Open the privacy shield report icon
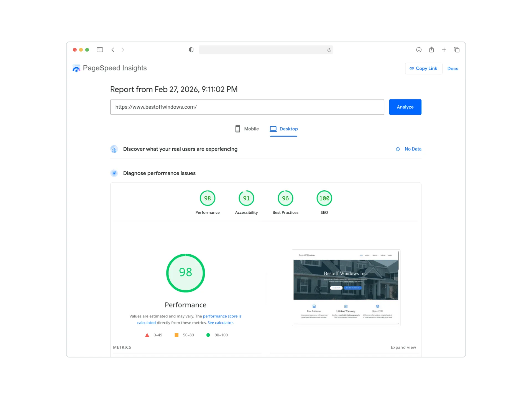532x399 pixels. pyautogui.click(x=191, y=50)
